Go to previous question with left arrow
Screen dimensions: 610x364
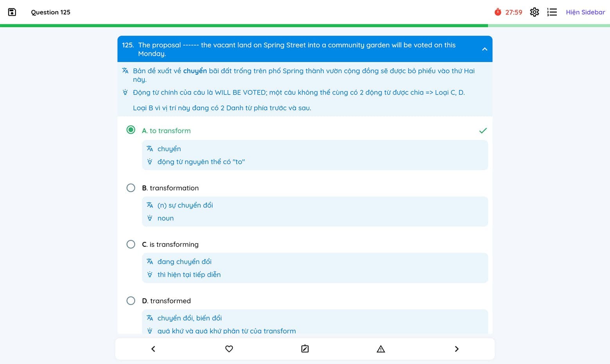pos(153,349)
